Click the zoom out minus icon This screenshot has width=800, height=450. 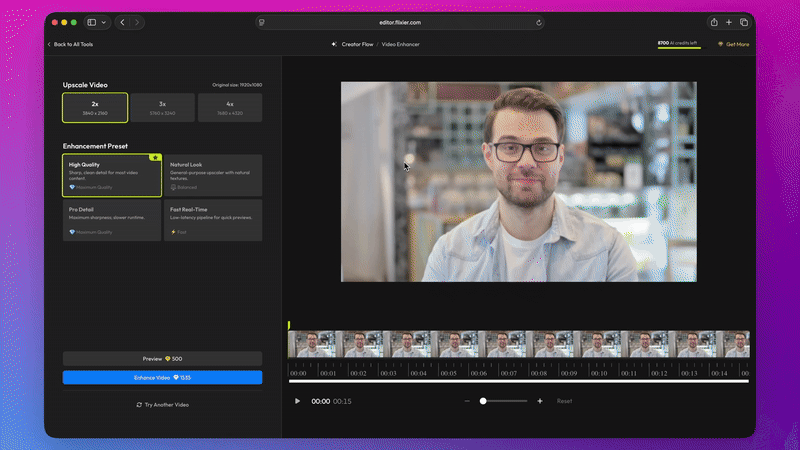click(x=466, y=401)
